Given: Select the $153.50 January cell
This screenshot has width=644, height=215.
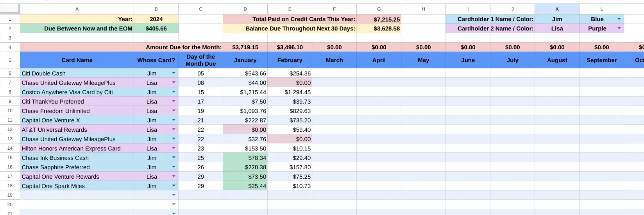Looking at the screenshot, I should 245,148.
